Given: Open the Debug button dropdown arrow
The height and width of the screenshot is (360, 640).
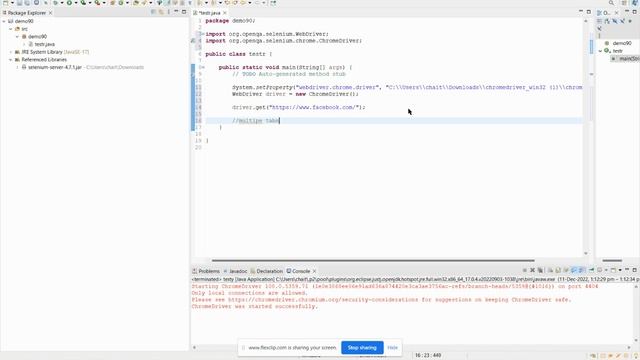Looking at the screenshot, I should point(62,3).
